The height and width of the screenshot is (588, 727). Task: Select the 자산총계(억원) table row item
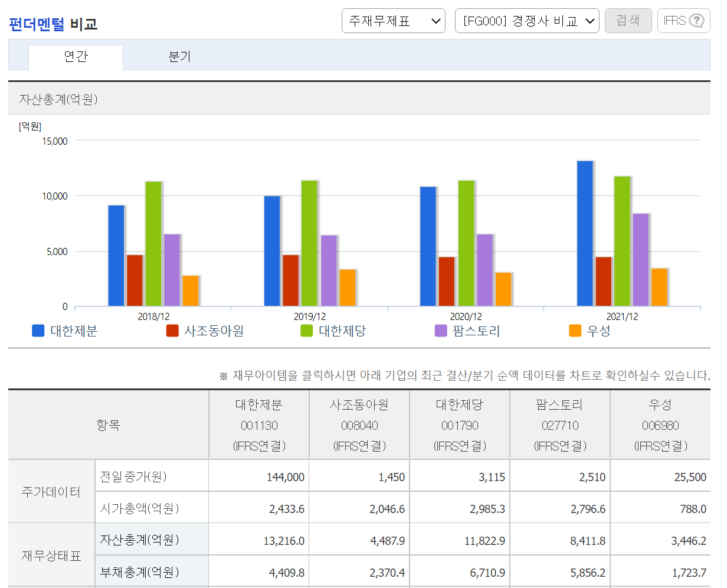point(152,540)
